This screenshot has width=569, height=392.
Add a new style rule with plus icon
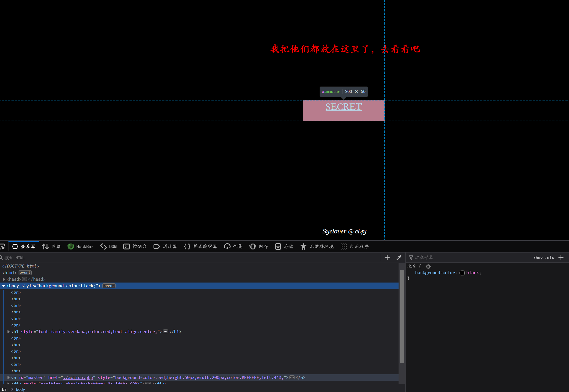[561, 258]
